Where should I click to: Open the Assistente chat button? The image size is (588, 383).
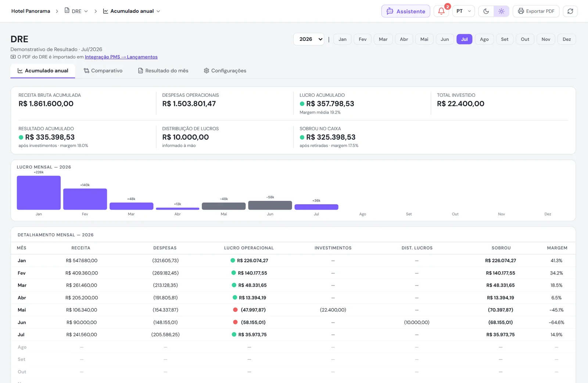[x=406, y=11]
